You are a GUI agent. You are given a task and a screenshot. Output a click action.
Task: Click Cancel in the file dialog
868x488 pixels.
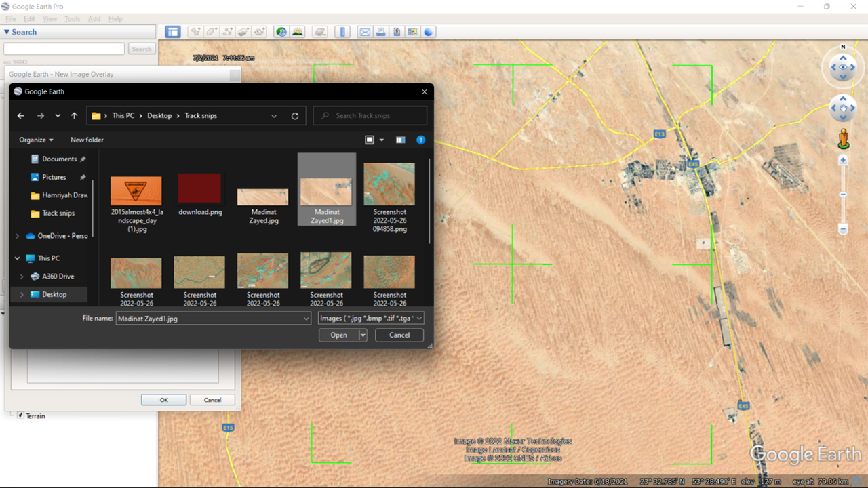[399, 335]
